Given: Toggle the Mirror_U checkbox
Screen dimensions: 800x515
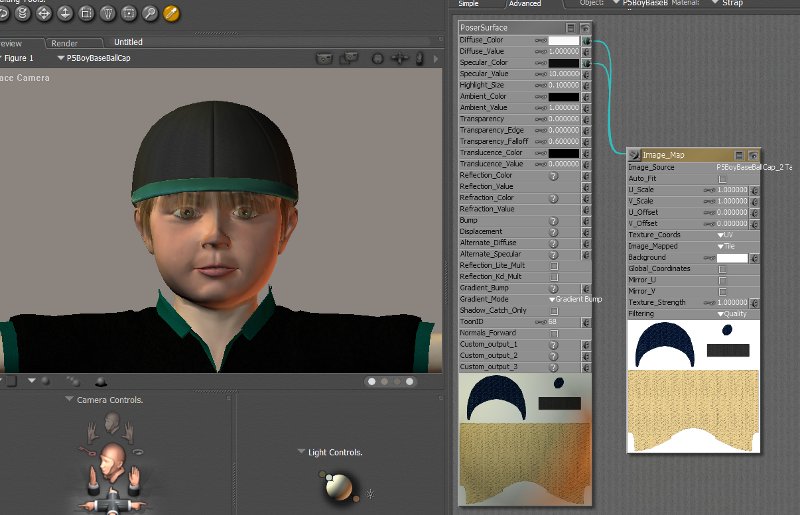Looking at the screenshot, I should [x=722, y=280].
